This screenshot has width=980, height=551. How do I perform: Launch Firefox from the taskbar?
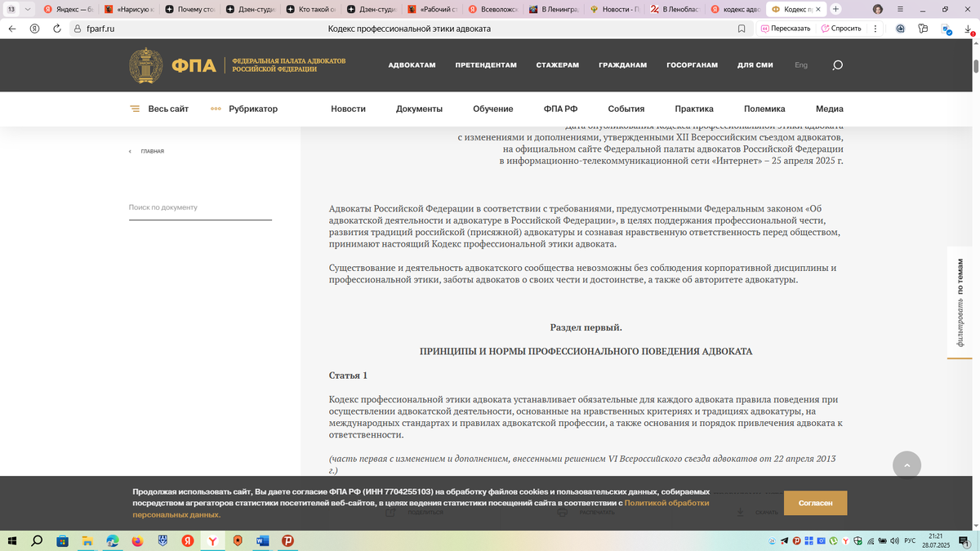pos(137,540)
